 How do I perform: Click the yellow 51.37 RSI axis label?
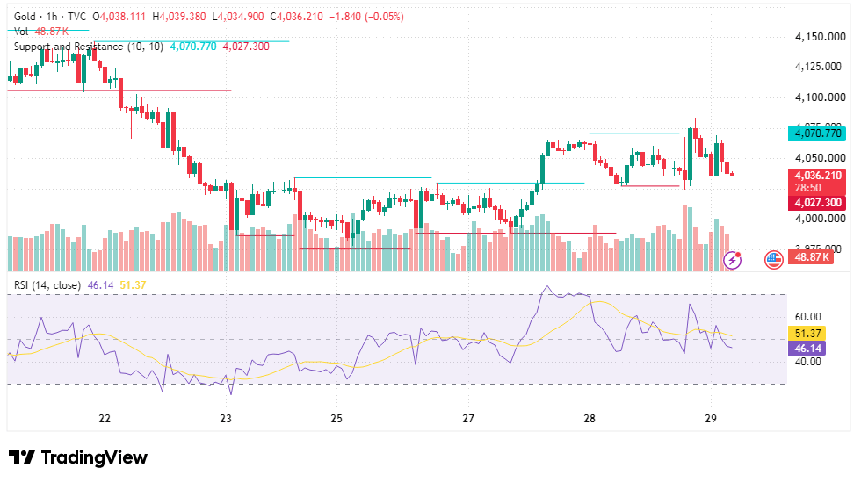(807, 334)
